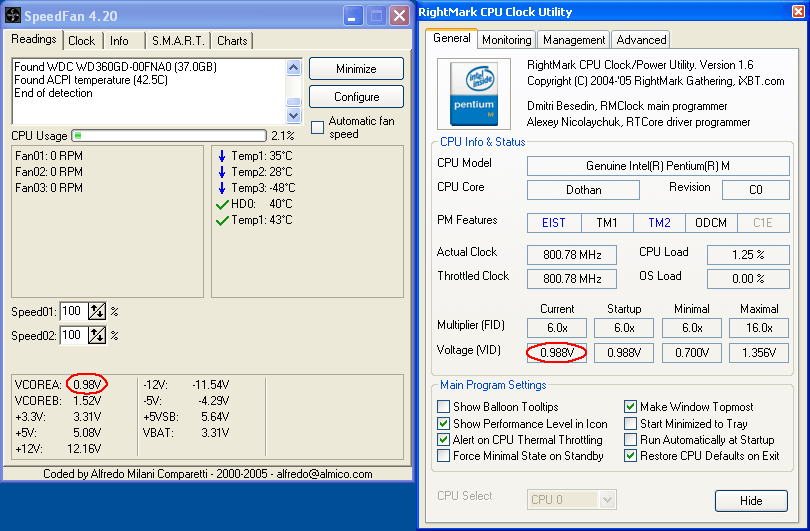Disable Show Performance Level in Icon
The height and width of the screenshot is (531, 810).
pos(443,424)
